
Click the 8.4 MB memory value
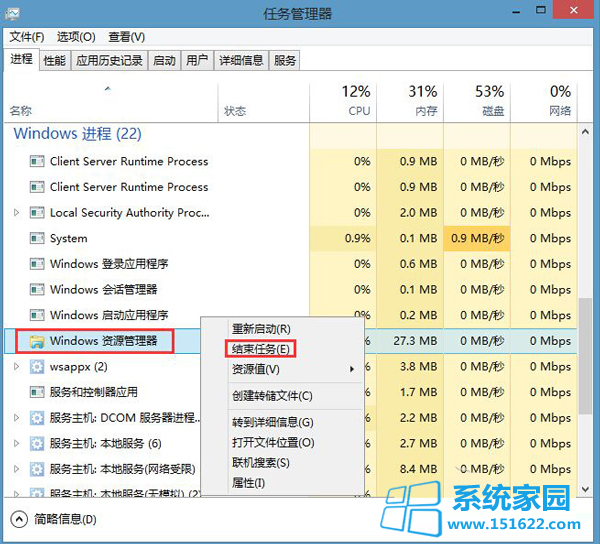(x=419, y=469)
